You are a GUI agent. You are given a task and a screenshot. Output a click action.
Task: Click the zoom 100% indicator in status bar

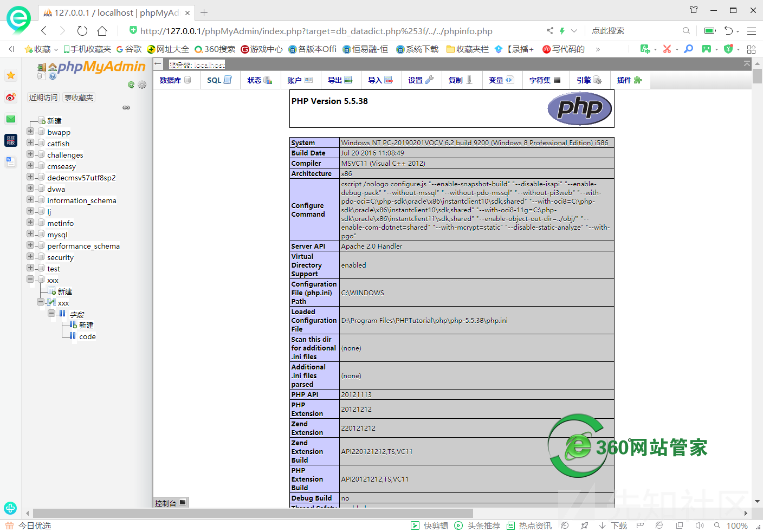coord(736,525)
